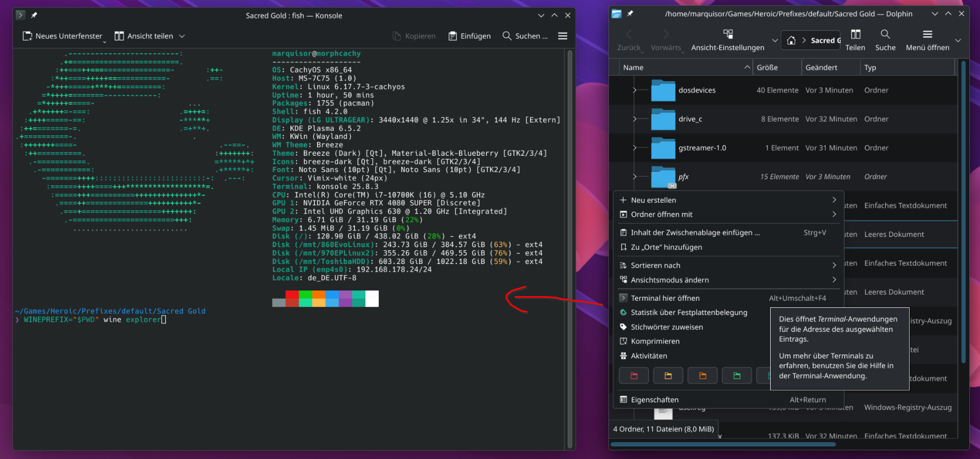
Task: Click Einfügen in Konsole toolbar
Action: 470,36
